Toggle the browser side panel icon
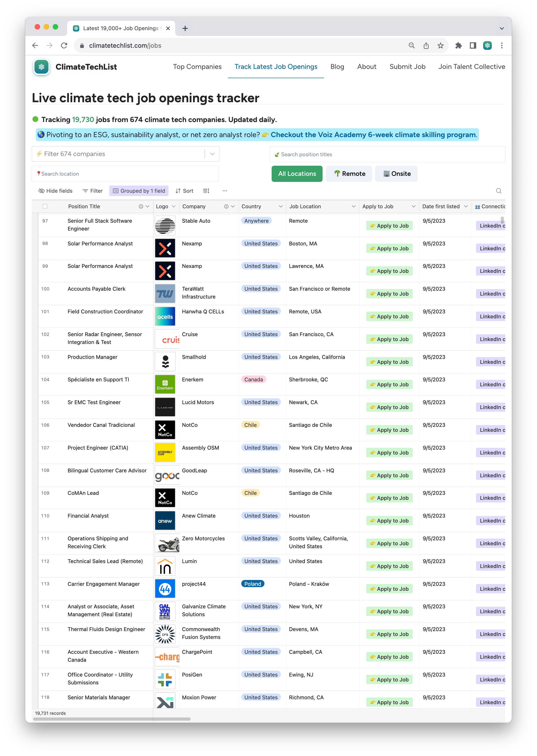Image resolution: width=537 pixels, height=756 pixels. pos(473,46)
